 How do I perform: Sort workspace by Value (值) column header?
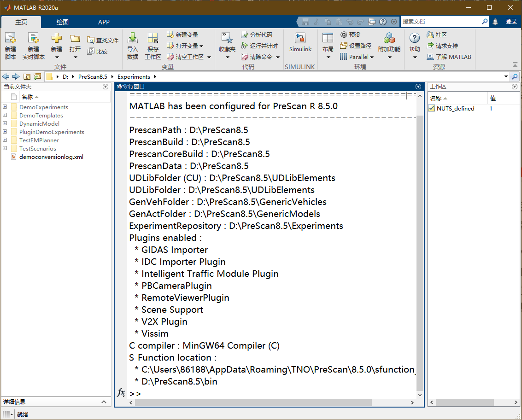[x=493, y=98]
